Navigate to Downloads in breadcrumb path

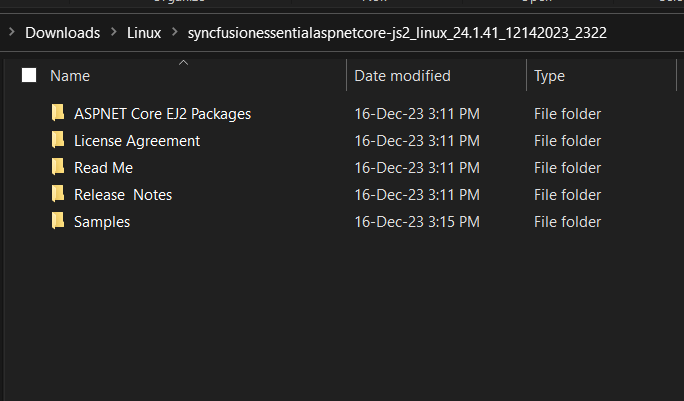pyautogui.click(x=62, y=32)
